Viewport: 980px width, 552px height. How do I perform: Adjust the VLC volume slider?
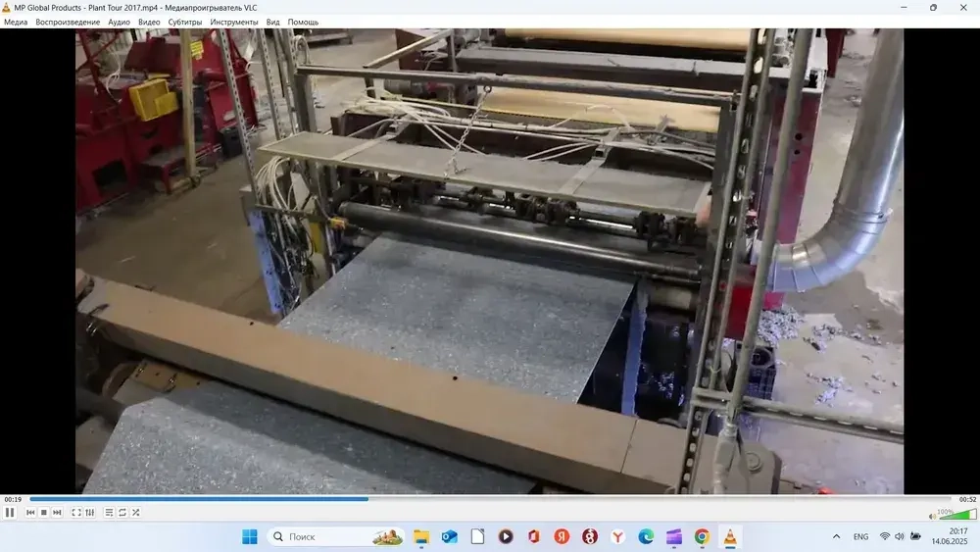click(957, 514)
